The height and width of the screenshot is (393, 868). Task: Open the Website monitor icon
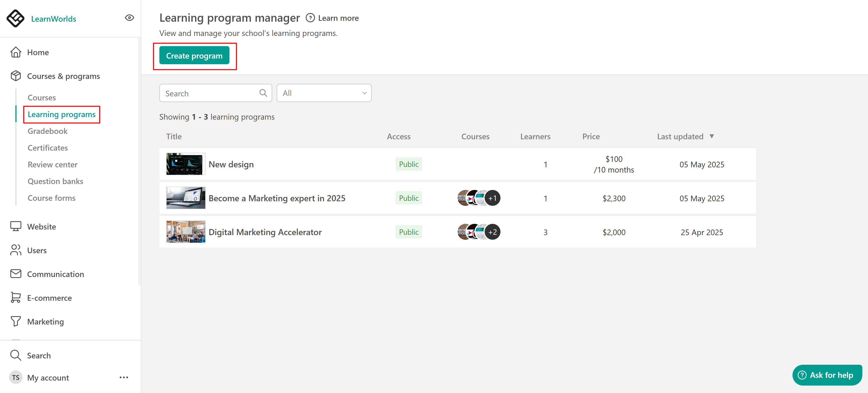pos(16,227)
